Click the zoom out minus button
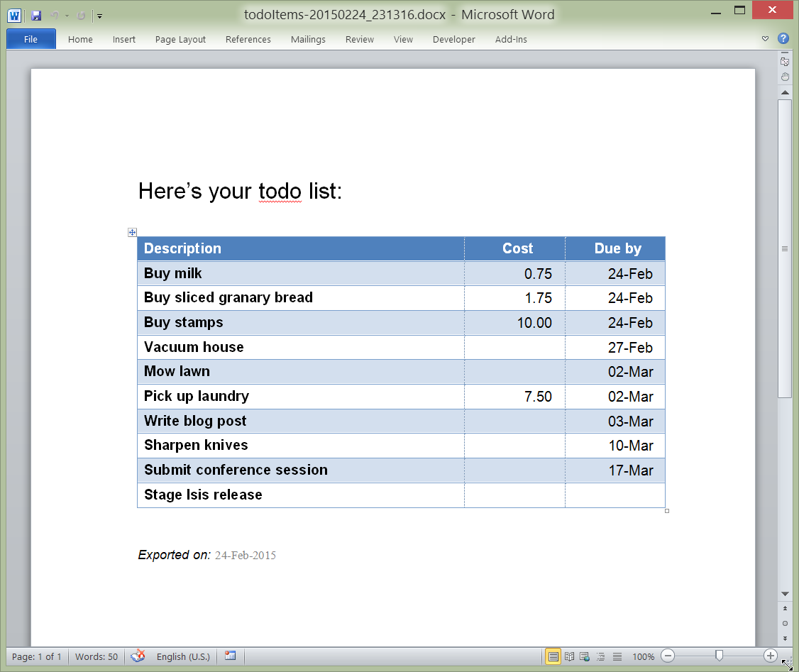The image size is (799, 672). pos(668,656)
